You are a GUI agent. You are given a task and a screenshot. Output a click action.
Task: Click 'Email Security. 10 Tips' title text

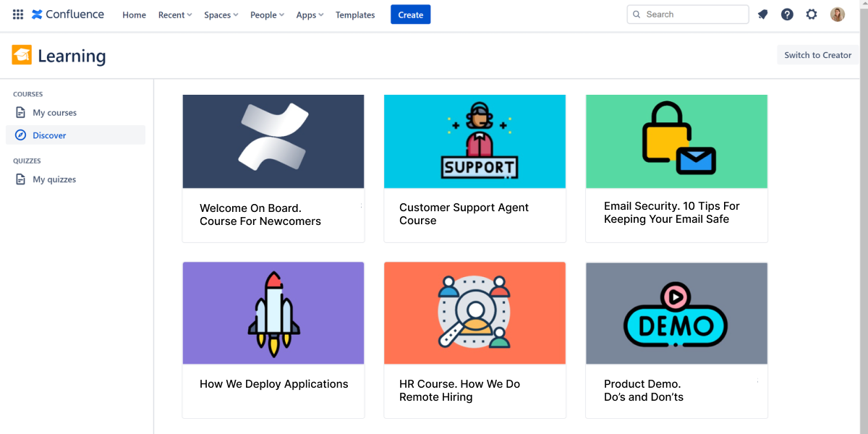click(672, 213)
